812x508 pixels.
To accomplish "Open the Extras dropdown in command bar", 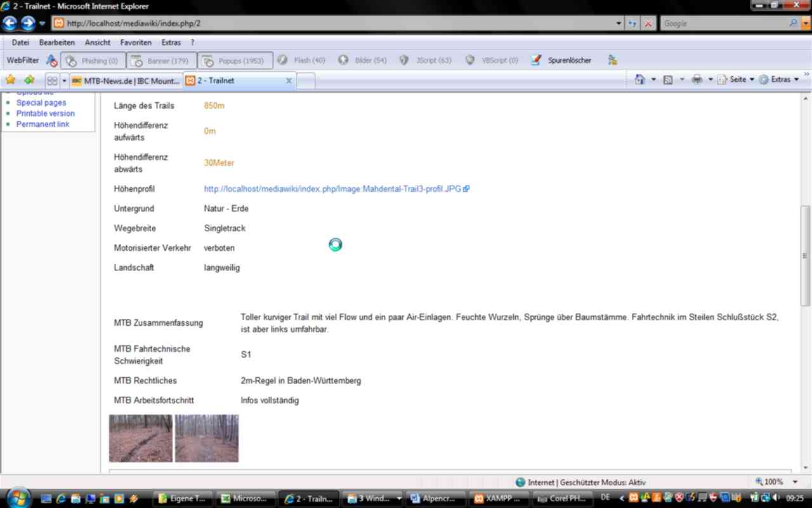I will (x=780, y=80).
